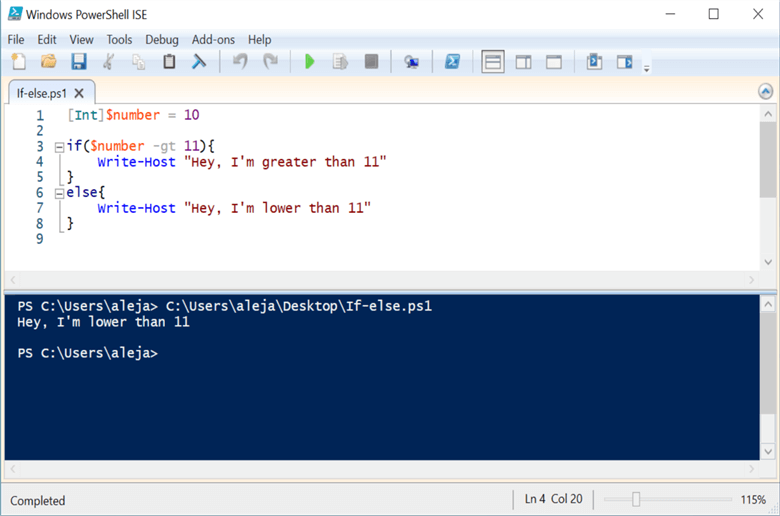Click script pane scroll up arrow
780x516 pixels.
tap(768, 114)
